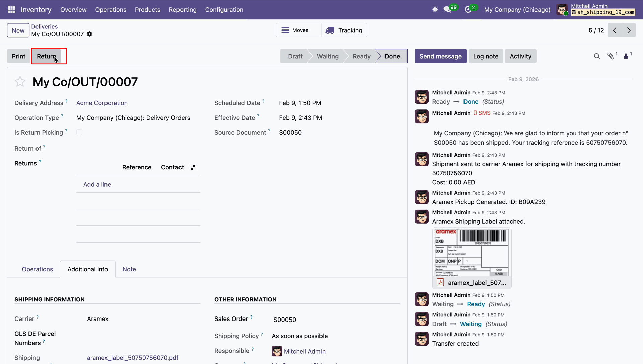Click the Tracking truck button
This screenshot has width=643, height=364.
click(344, 30)
